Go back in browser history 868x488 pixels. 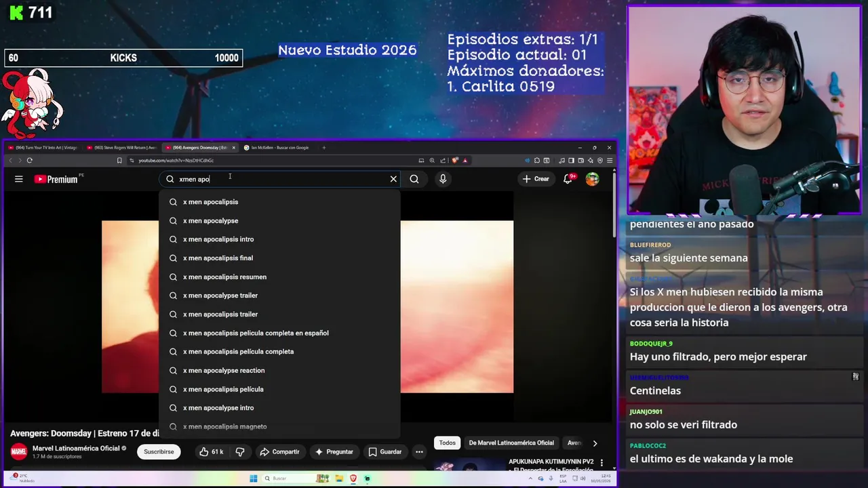pos(10,161)
